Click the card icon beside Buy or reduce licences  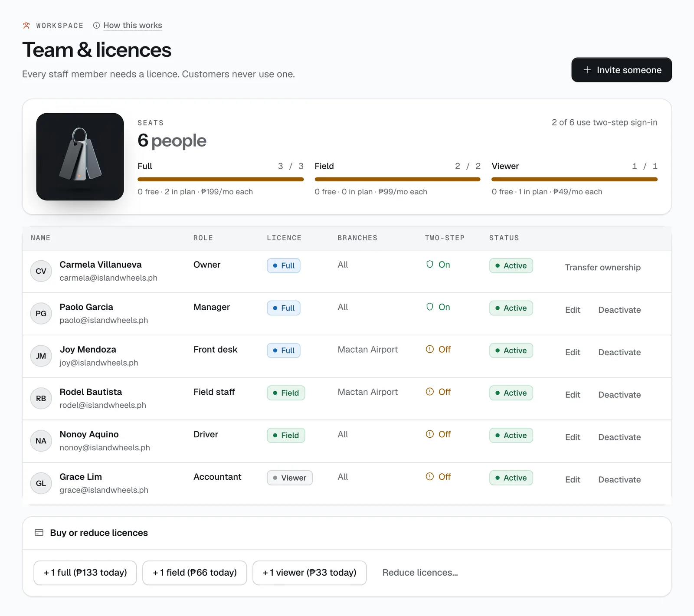coord(39,533)
